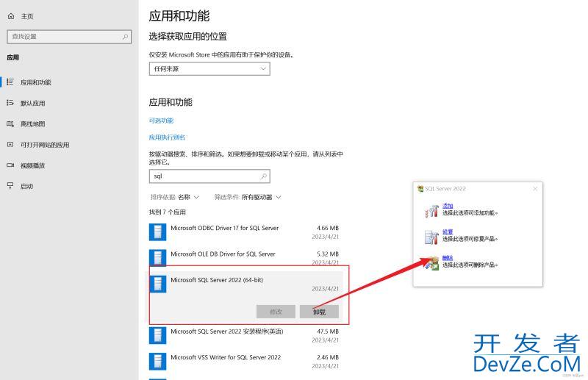This screenshot has height=380, width=588.
Task: Open the 任何来源 app source dropdown
Action: [209, 68]
